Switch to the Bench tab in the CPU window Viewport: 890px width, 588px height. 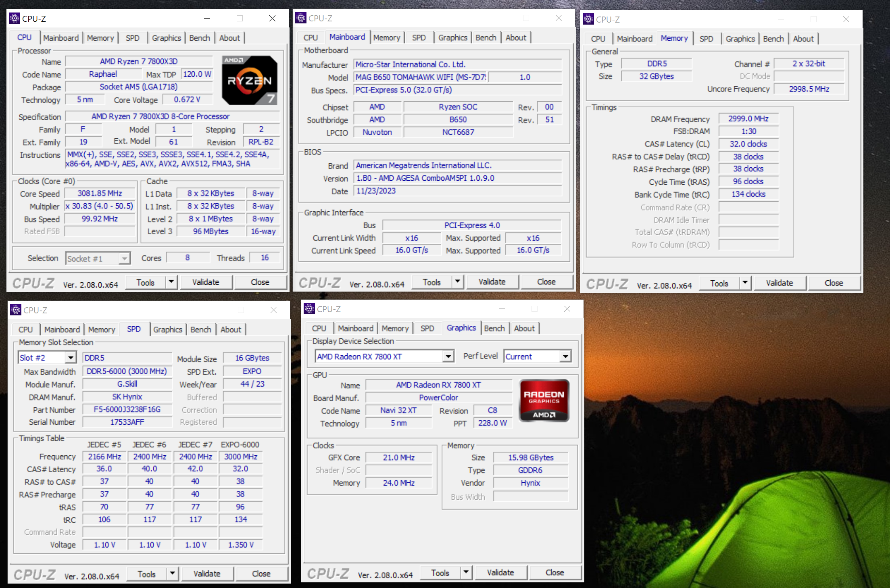pyautogui.click(x=199, y=38)
